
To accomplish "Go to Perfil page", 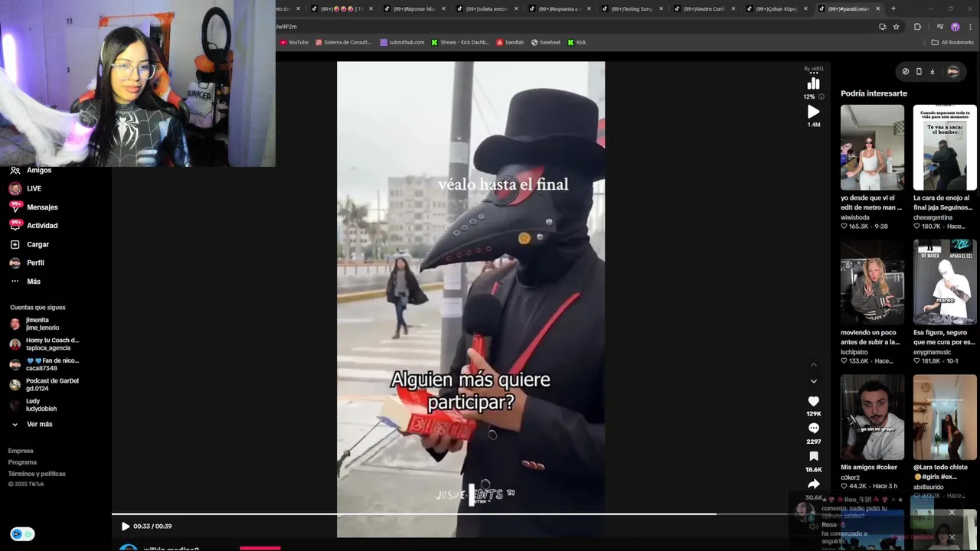I will point(27,262).
